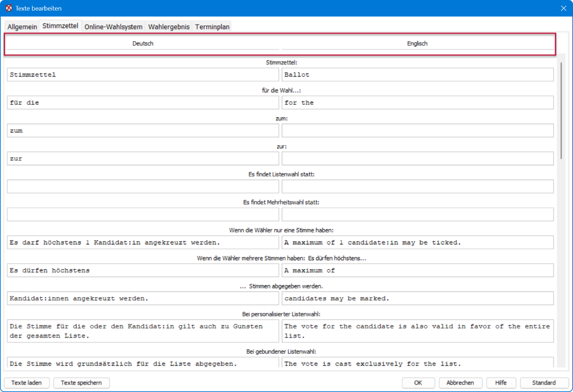The width and height of the screenshot is (573, 392).
Task: Open the Terminplan tab
Action: [212, 27]
